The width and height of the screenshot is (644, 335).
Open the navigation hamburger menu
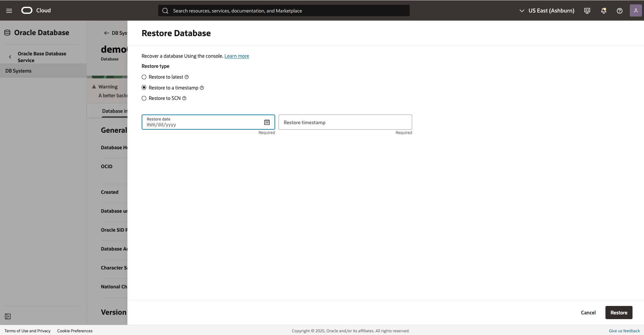click(x=9, y=10)
